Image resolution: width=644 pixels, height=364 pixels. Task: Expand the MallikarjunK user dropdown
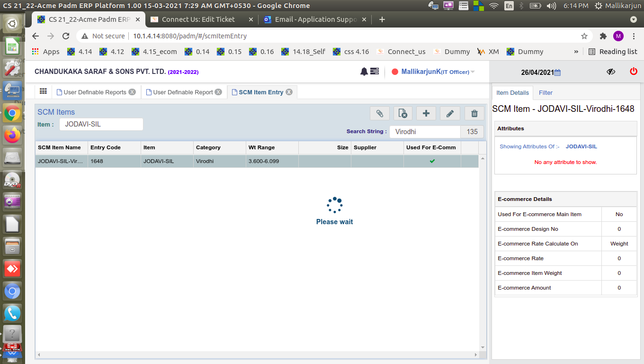pos(473,72)
